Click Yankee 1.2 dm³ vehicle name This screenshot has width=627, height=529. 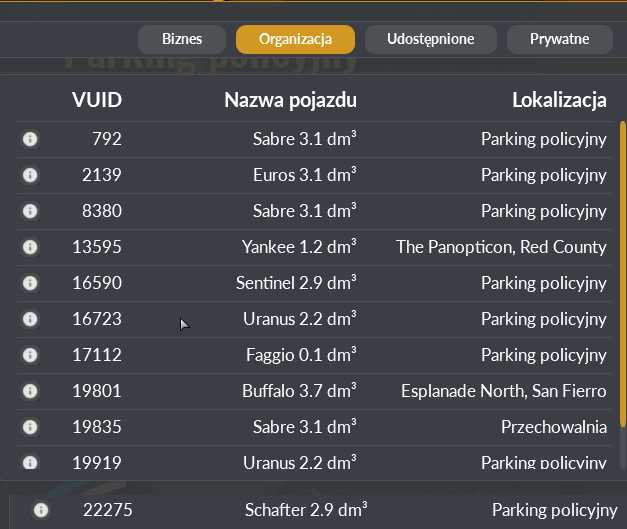coord(299,247)
